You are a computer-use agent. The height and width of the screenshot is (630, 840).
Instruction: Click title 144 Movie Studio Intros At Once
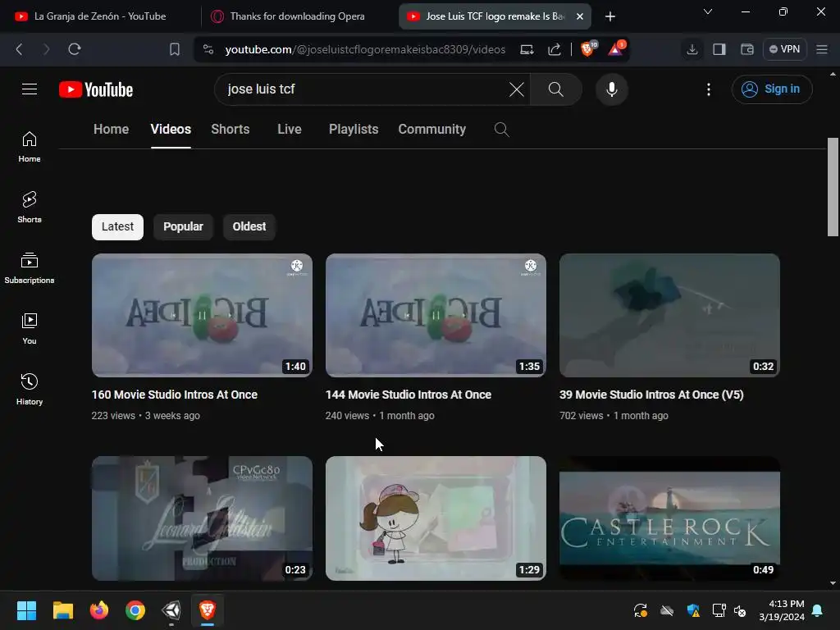409,395
